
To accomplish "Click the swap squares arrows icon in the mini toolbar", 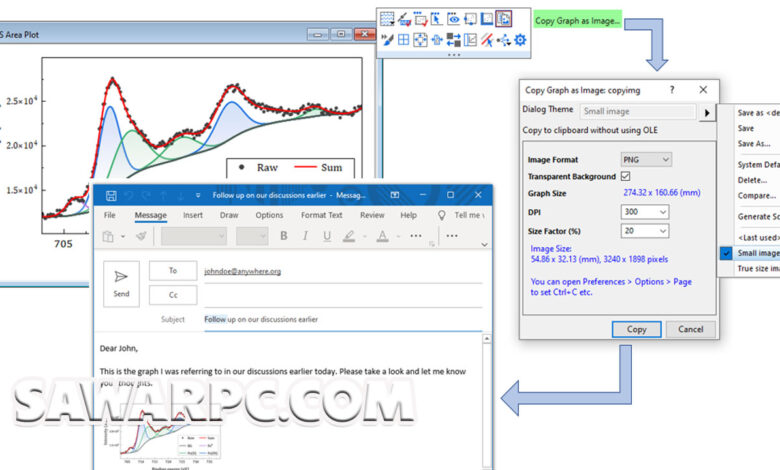I will [453, 40].
